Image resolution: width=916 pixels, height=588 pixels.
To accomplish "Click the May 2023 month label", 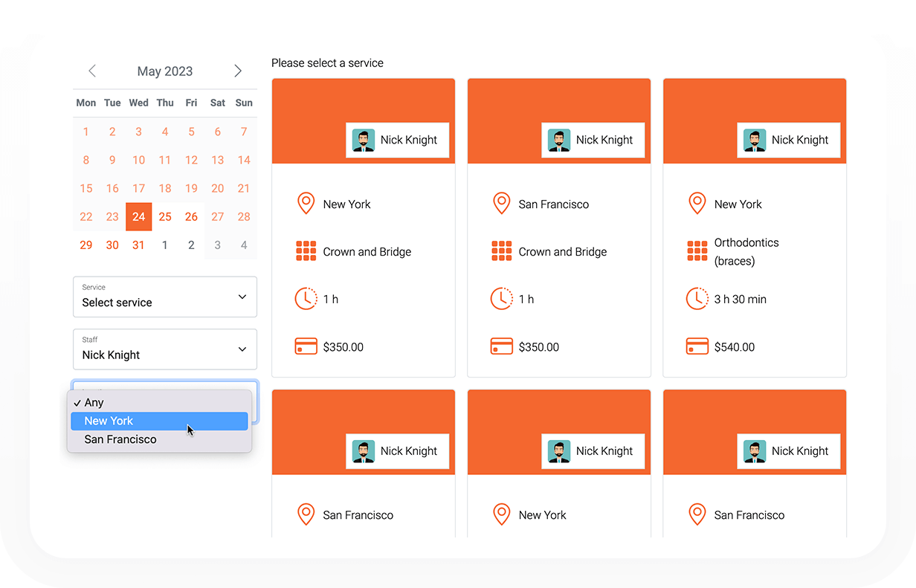I will pos(165,71).
